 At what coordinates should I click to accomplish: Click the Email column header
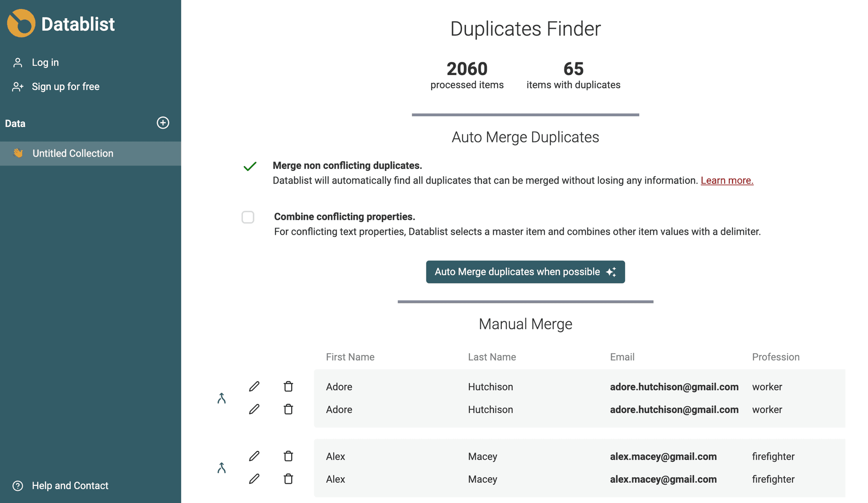tap(622, 357)
